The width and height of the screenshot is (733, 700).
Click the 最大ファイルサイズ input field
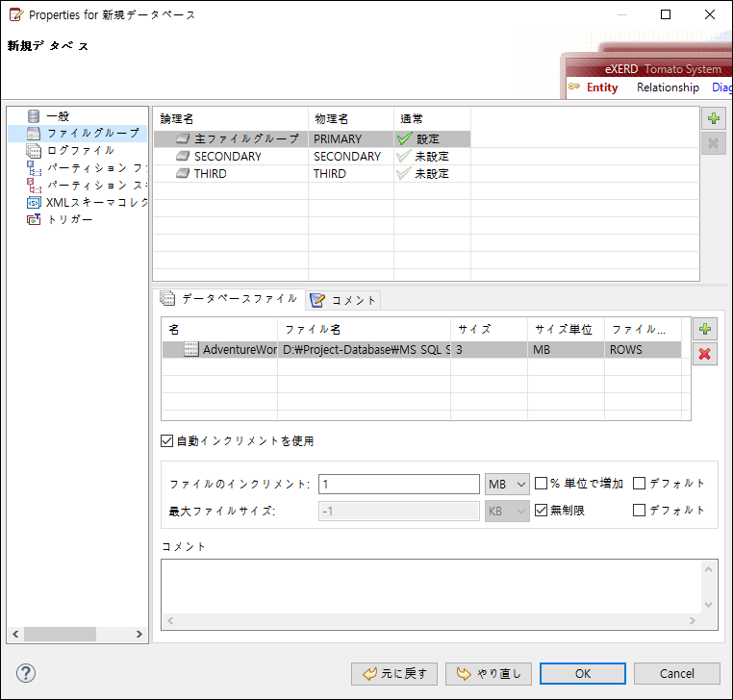[x=399, y=512]
